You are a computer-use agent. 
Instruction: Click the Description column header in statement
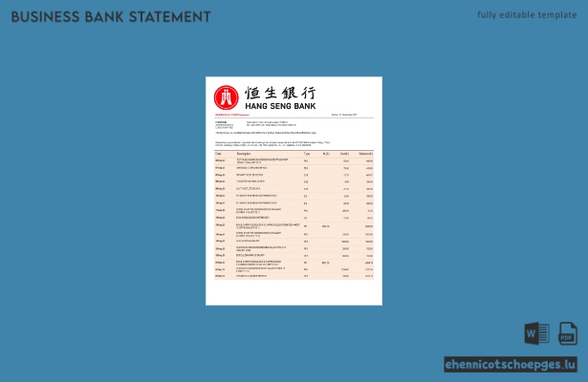point(244,154)
